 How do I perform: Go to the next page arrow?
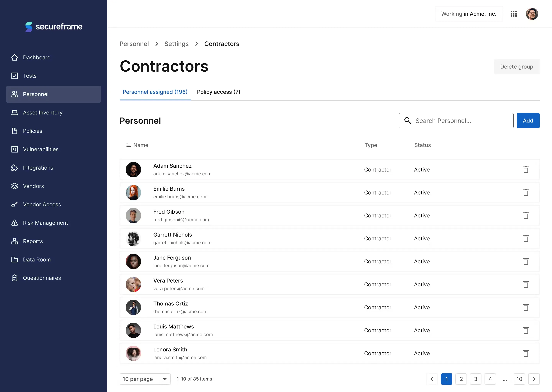click(534, 379)
